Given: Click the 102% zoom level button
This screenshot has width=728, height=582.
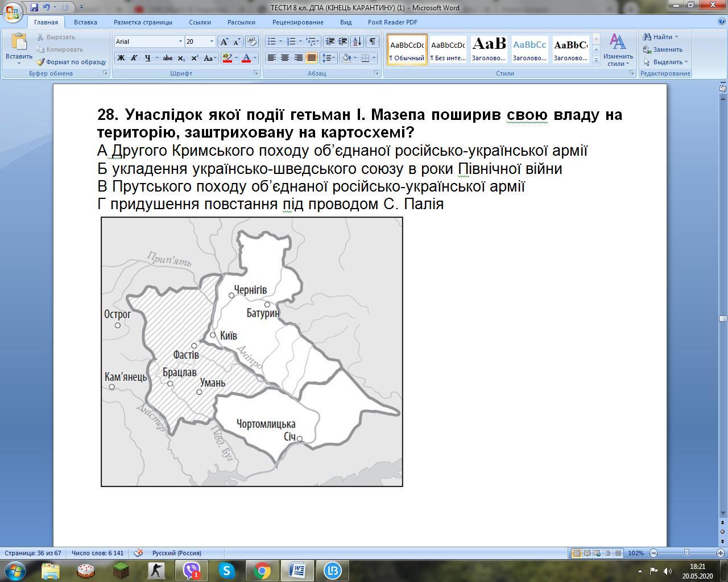Looking at the screenshot, I should coord(636,553).
